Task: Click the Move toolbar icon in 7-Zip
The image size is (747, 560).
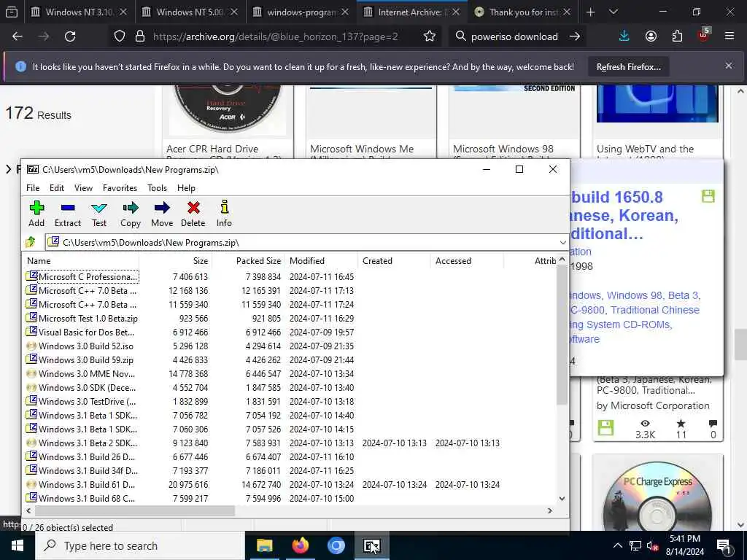Action: point(162,214)
